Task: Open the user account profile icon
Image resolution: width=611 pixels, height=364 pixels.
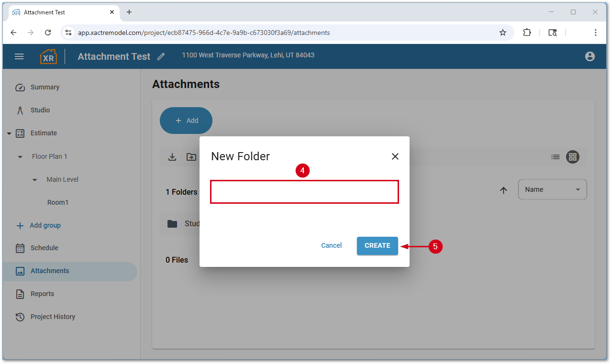Action: (x=589, y=56)
